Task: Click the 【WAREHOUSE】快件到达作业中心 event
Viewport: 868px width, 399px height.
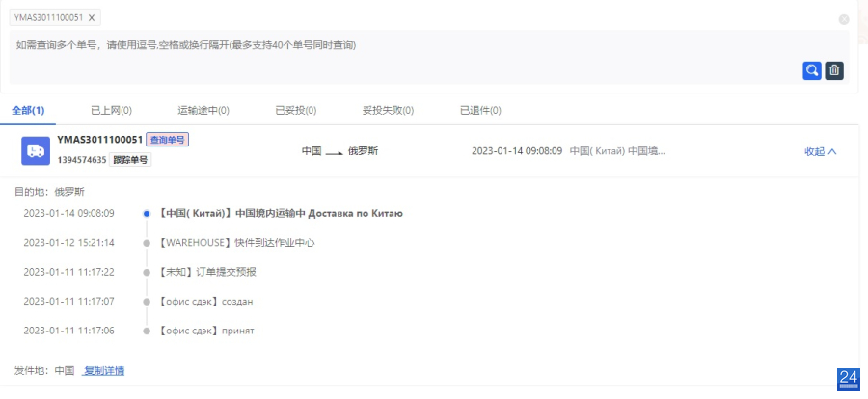Action: click(236, 243)
